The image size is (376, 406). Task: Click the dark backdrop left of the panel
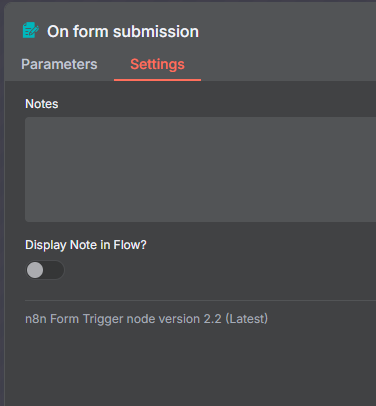point(2,200)
